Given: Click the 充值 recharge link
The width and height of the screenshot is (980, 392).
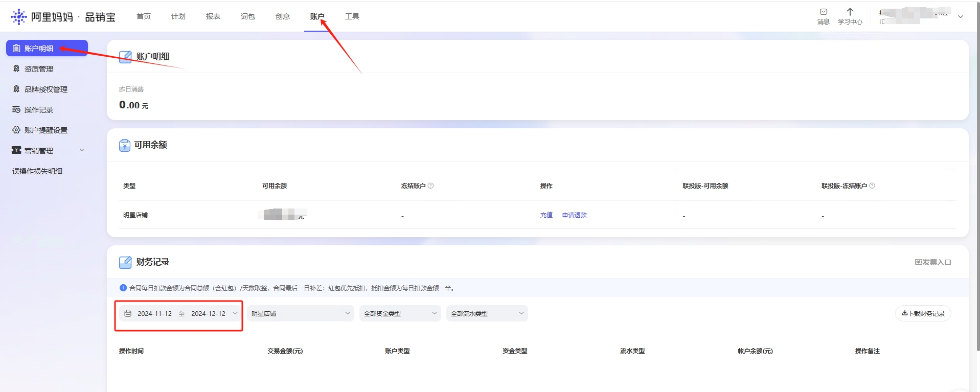Looking at the screenshot, I should pyautogui.click(x=546, y=215).
